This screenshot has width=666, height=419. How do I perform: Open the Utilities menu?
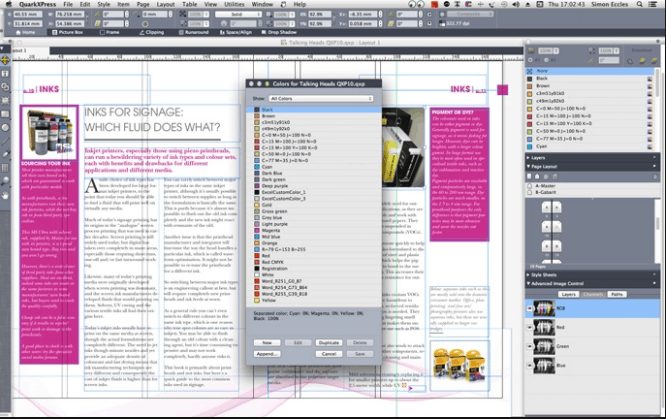click(x=234, y=4)
